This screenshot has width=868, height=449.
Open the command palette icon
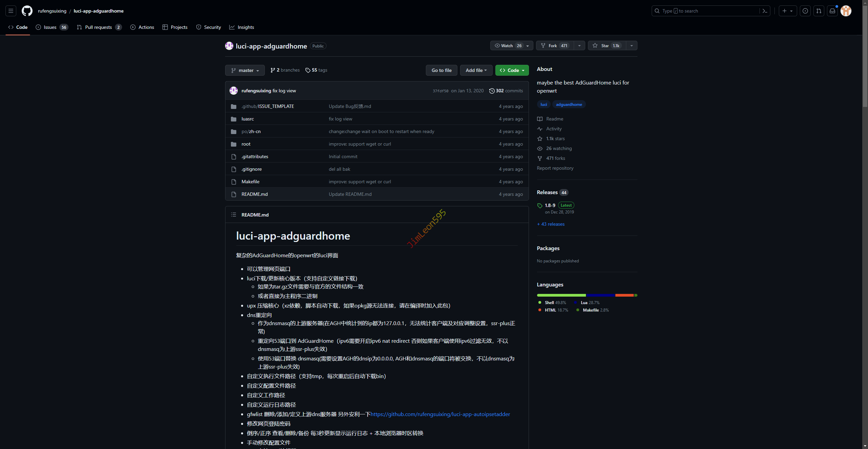tap(765, 11)
